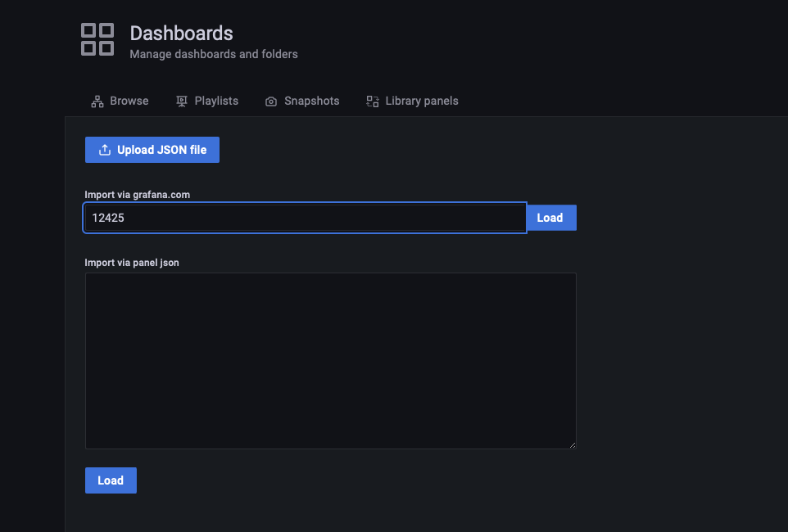Click the Dashboards page title
The image size is (788, 532).
(x=181, y=34)
